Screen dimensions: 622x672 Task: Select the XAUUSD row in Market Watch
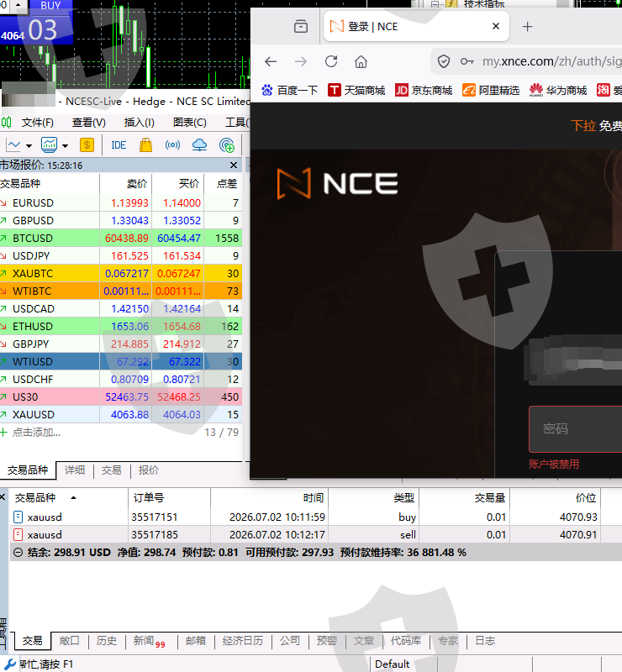point(121,414)
